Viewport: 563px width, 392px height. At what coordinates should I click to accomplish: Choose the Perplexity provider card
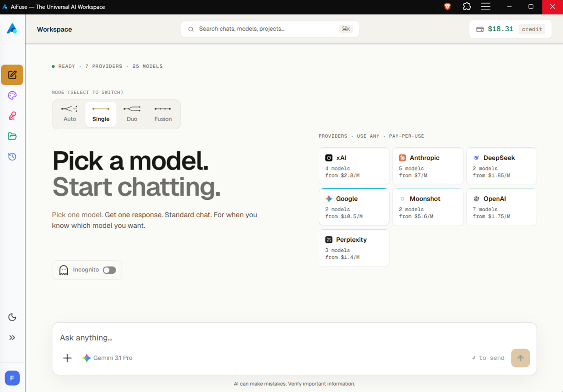click(354, 248)
